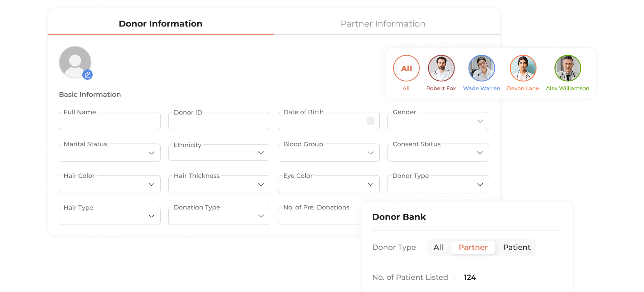644x292 pixels.
Task: Expand the Gender dropdown
Action: [x=438, y=121]
